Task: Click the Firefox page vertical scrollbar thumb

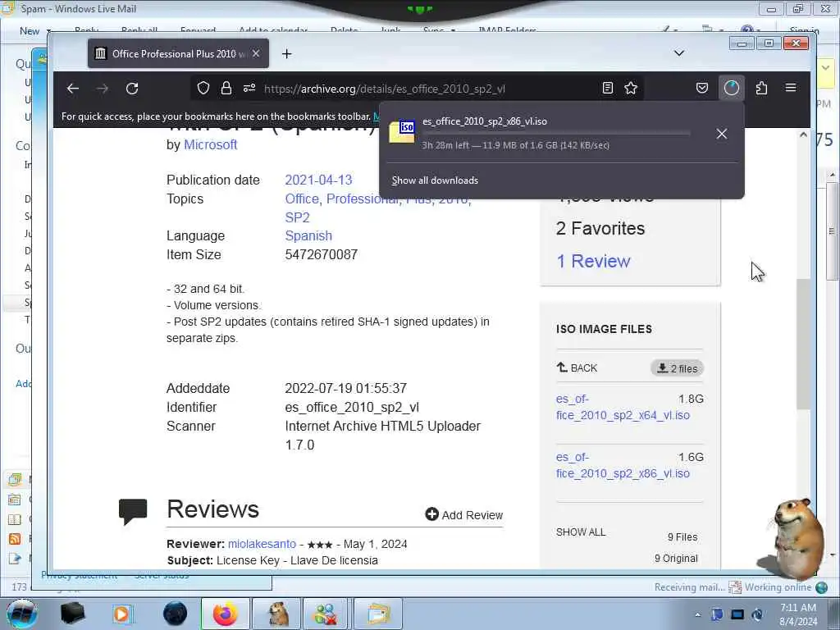Action: [x=803, y=344]
